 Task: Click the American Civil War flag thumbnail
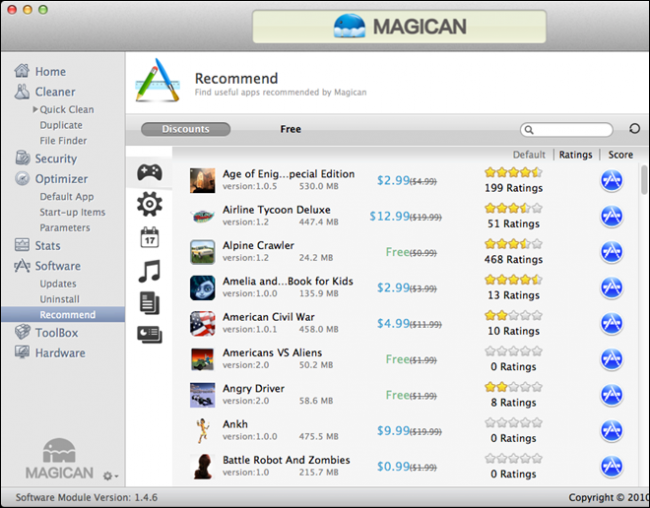(x=202, y=323)
